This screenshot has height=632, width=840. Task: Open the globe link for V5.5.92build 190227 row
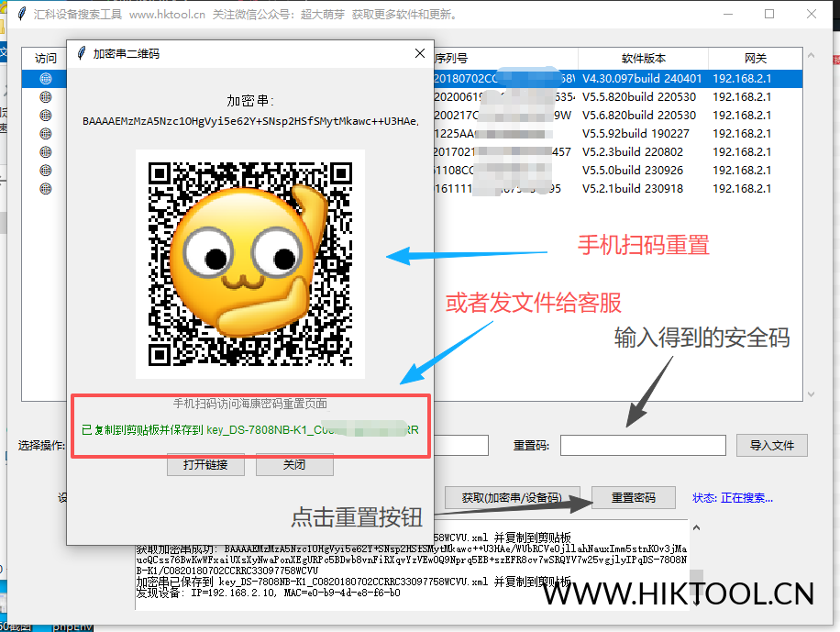tap(46, 134)
